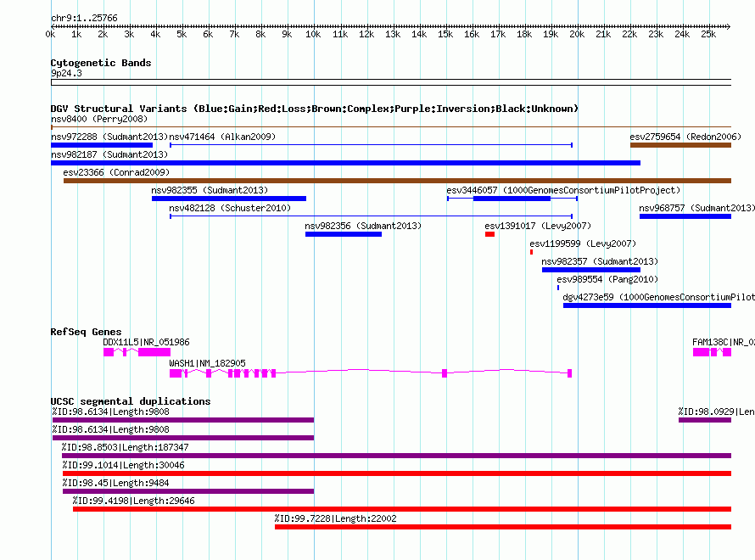Click the nsv482128 (Schuster2010) label
The width and height of the screenshot is (755, 560).
point(230,208)
